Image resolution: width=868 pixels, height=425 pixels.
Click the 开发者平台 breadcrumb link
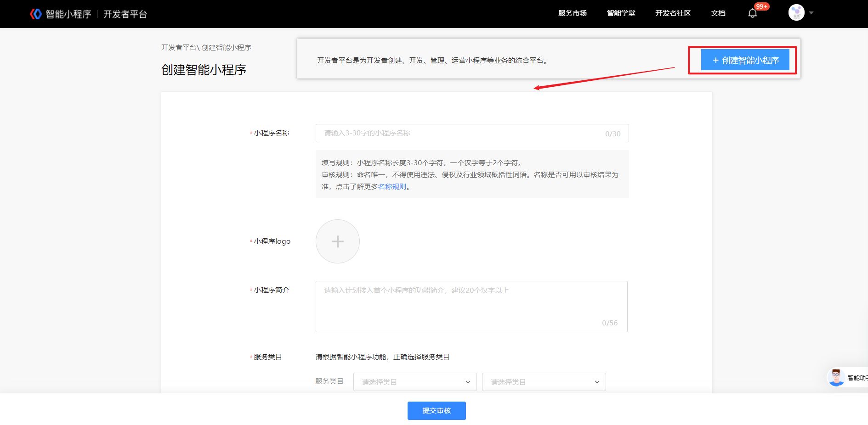[179, 48]
